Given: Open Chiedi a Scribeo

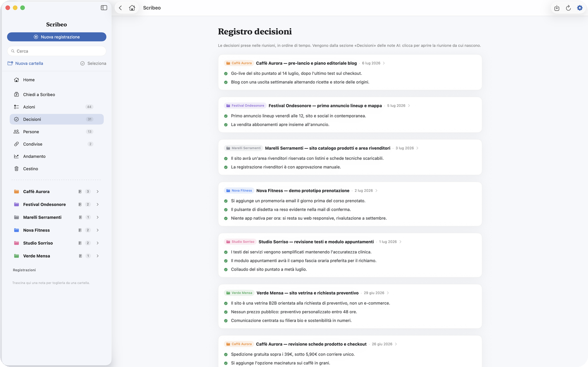Looking at the screenshot, I should click(56, 95).
